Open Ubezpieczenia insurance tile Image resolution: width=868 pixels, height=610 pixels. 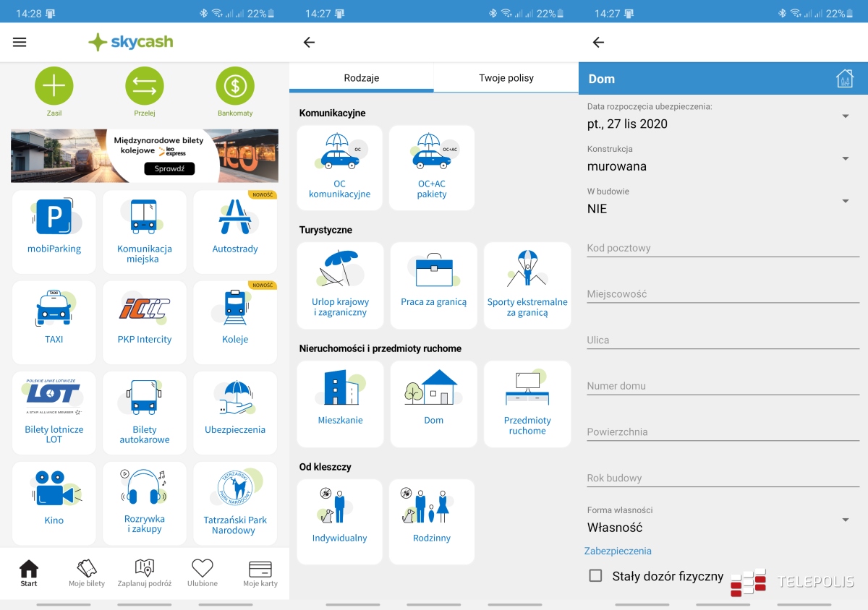[x=235, y=413]
